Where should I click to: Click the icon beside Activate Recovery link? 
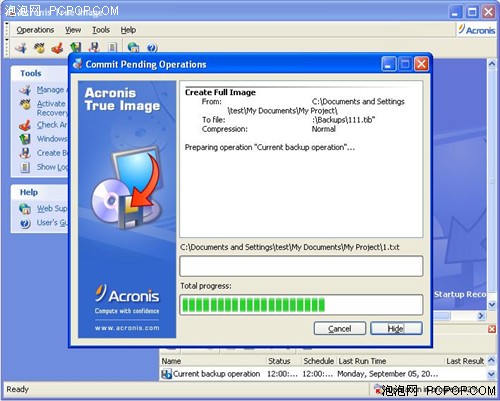coord(25,104)
